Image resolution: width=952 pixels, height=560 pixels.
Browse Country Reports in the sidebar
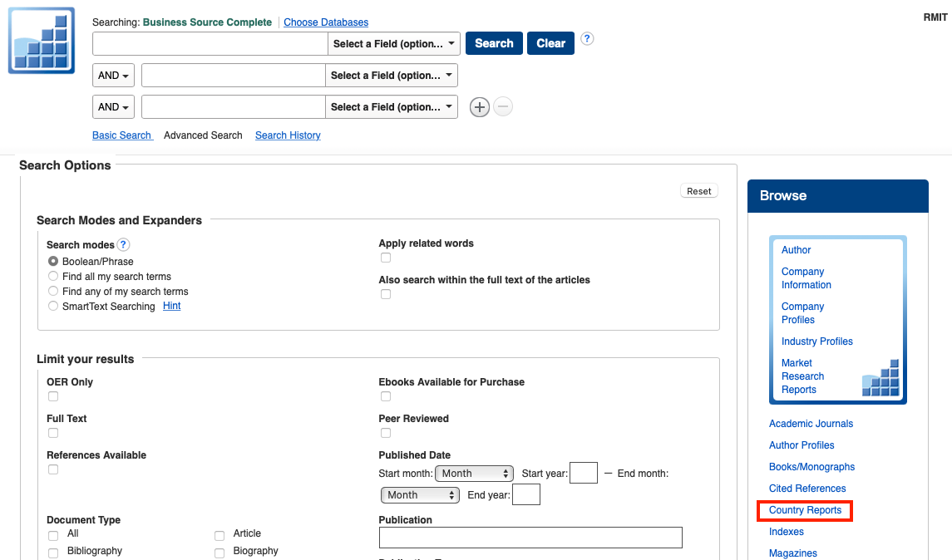click(x=805, y=510)
